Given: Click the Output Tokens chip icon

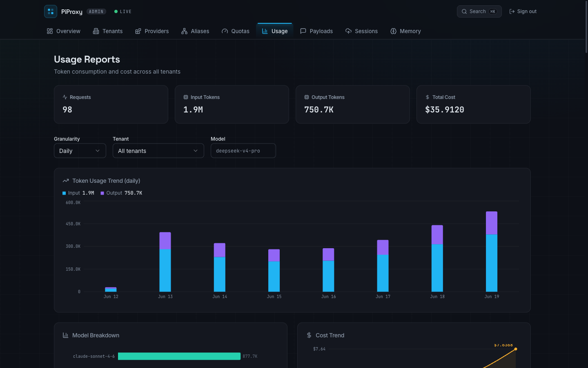Looking at the screenshot, I should (307, 97).
